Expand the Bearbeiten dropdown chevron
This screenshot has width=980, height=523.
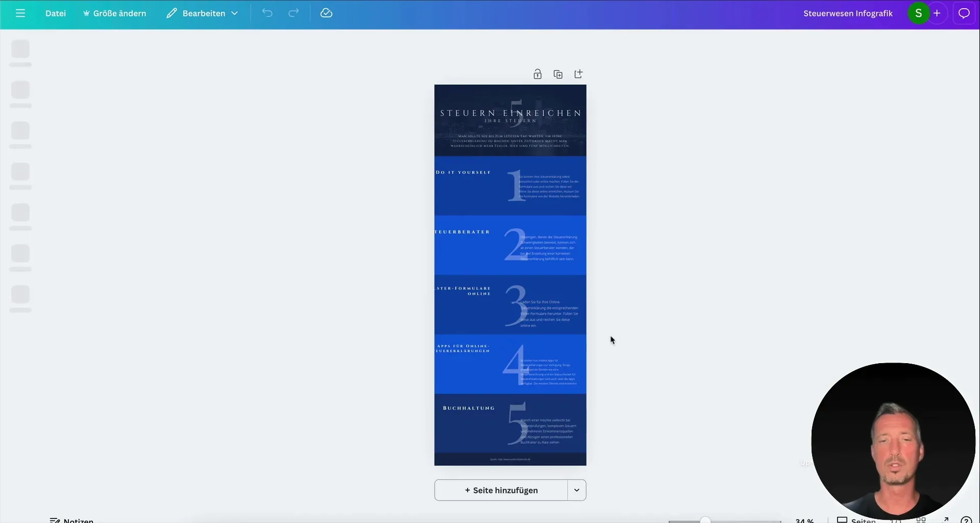234,13
